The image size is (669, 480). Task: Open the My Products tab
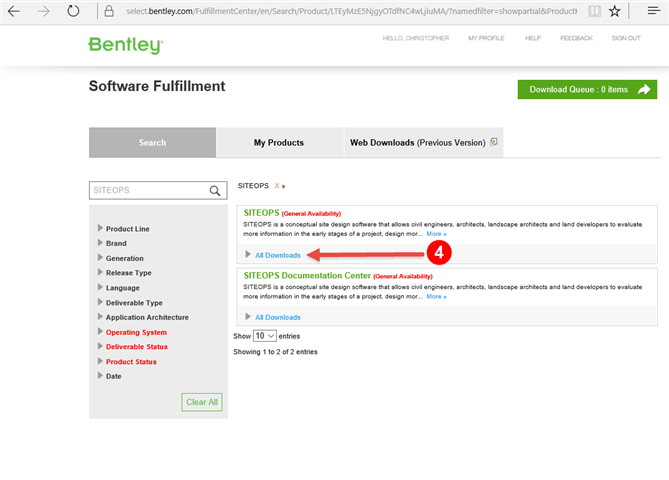(x=279, y=143)
